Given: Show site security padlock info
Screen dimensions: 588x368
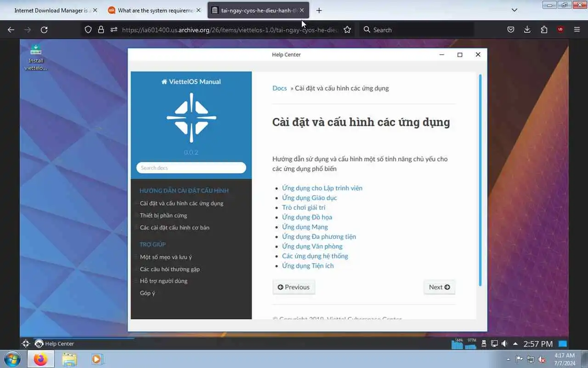Looking at the screenshot, I should tap(101, 29).
